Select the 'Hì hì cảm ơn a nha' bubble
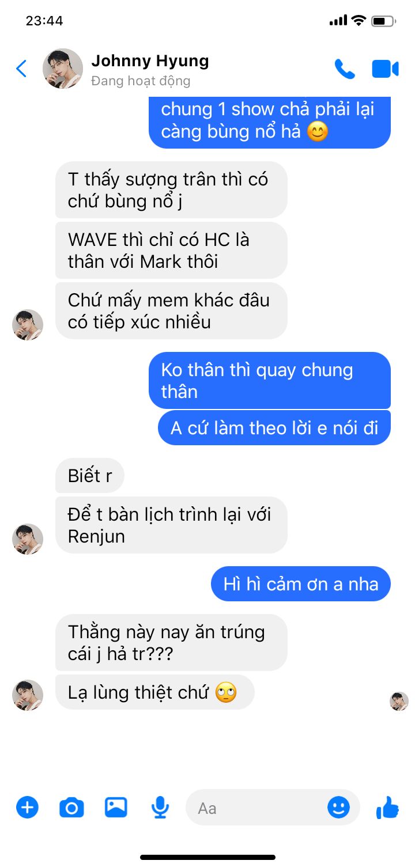The image size is (415, 868). [x=300, y=584]
